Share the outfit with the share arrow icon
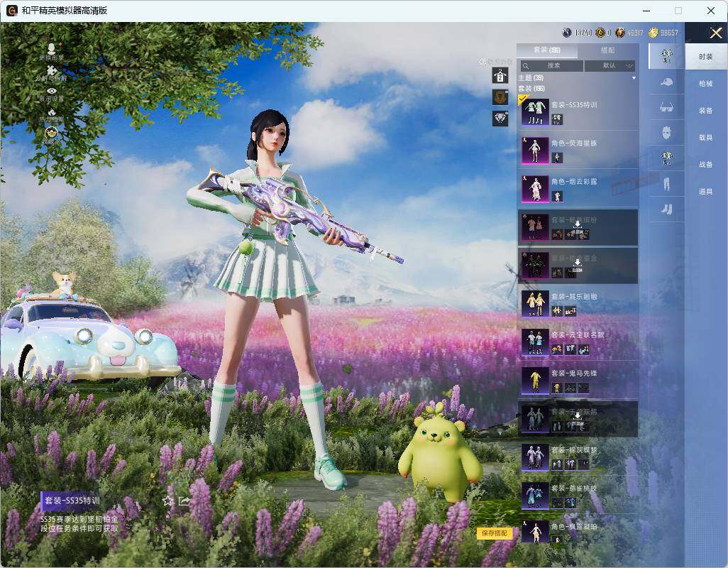728x568 pixels. click(x=184, y=501)
